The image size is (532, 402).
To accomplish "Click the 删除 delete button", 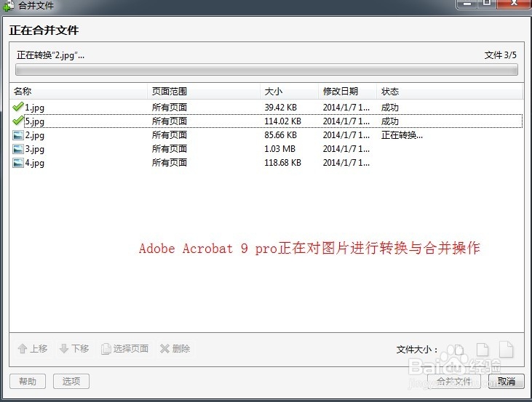I will coord(175,348).
